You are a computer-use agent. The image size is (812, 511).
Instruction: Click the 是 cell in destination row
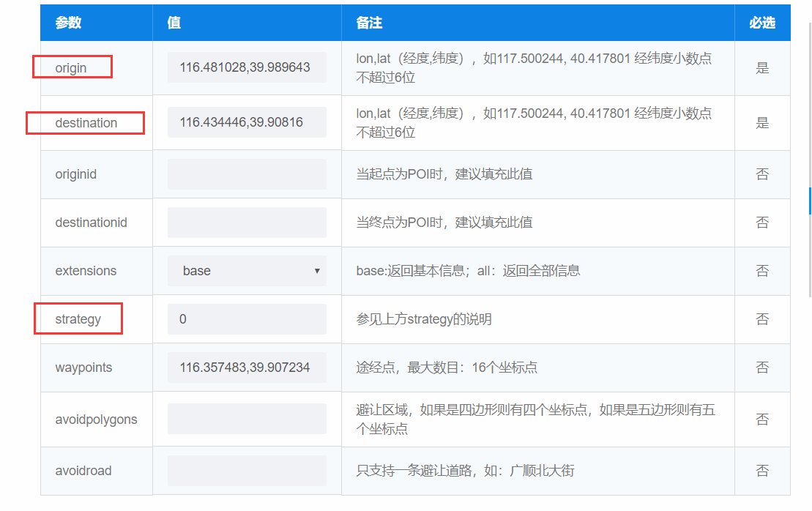click(762, 123)
